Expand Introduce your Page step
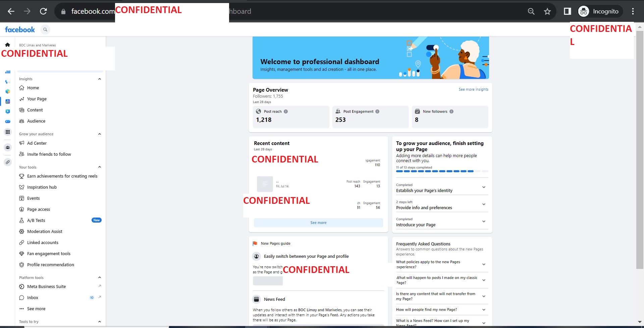Screen dimensions: 644x328 pyautogui.click(x=484, y=222)
